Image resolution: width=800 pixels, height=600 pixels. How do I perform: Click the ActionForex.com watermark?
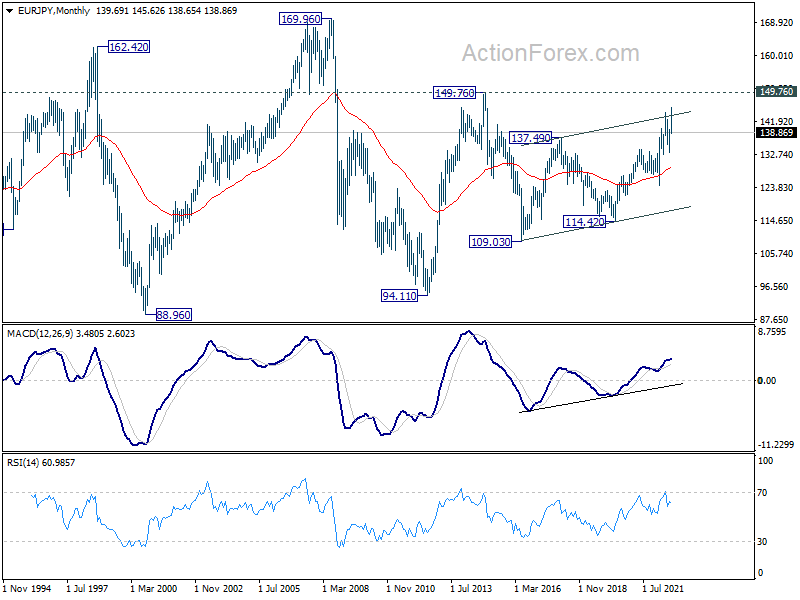[549, 53]
